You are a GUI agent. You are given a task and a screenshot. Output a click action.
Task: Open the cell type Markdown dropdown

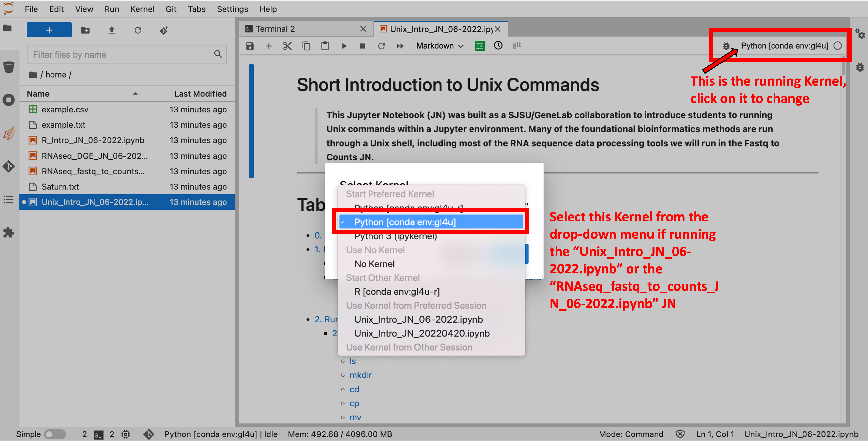pyautogui.click(x=440, y=46)
